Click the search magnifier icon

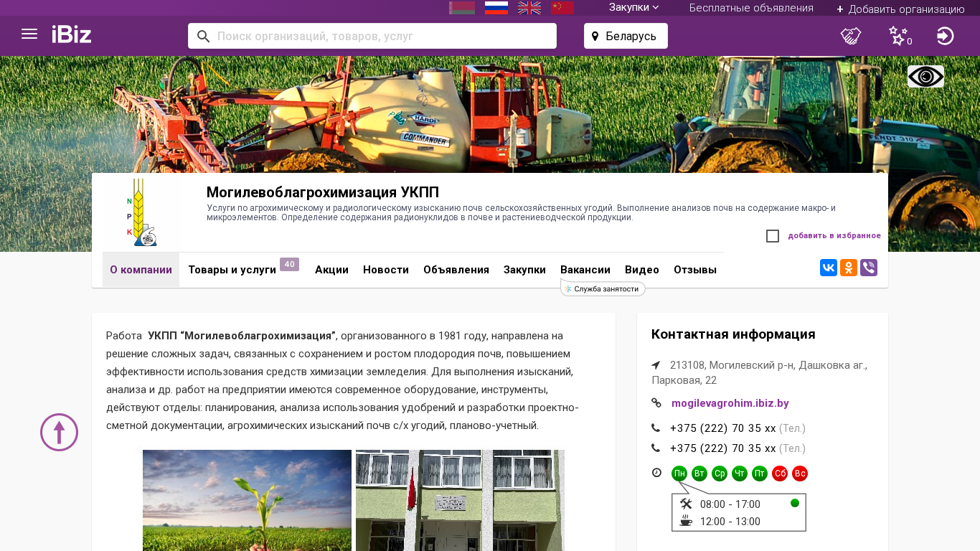[x=203, y=36]
